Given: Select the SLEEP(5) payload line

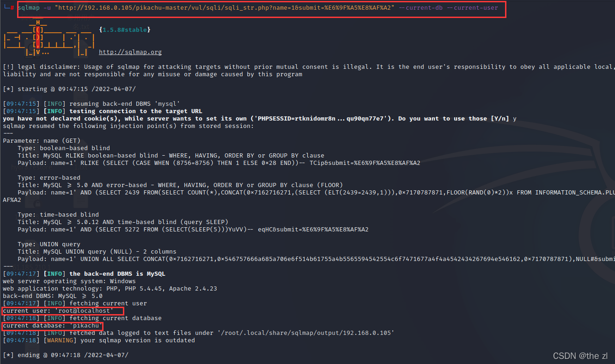Looking at the screenshot, I should 193,230.
